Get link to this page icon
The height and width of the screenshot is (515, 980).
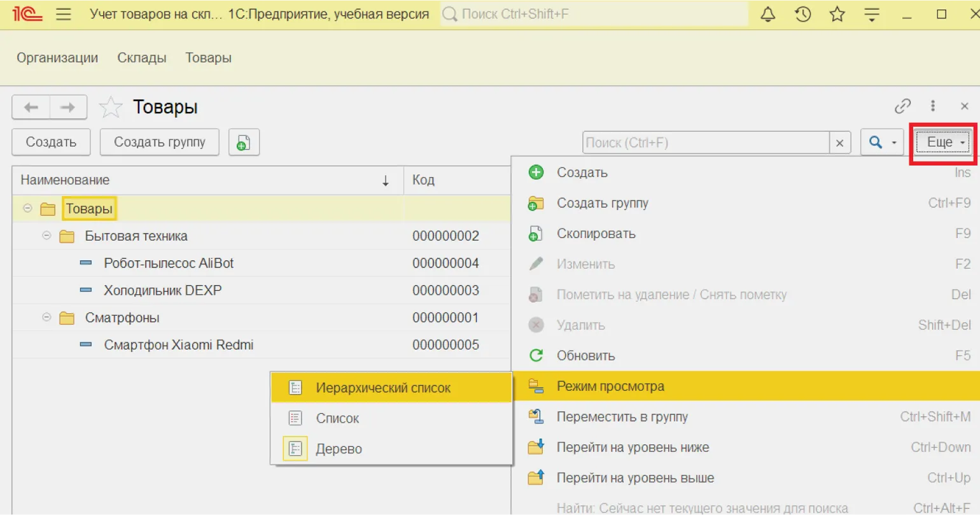(902, 106)
